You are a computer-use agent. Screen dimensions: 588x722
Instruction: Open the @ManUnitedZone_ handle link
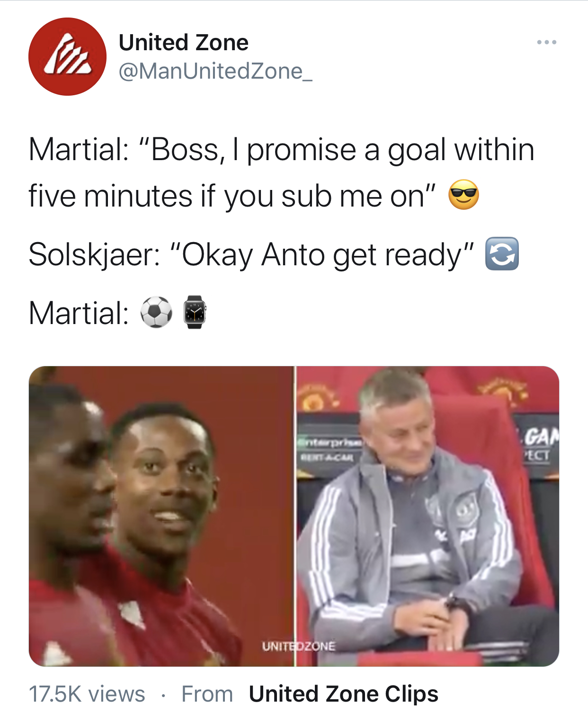[215, 71]
